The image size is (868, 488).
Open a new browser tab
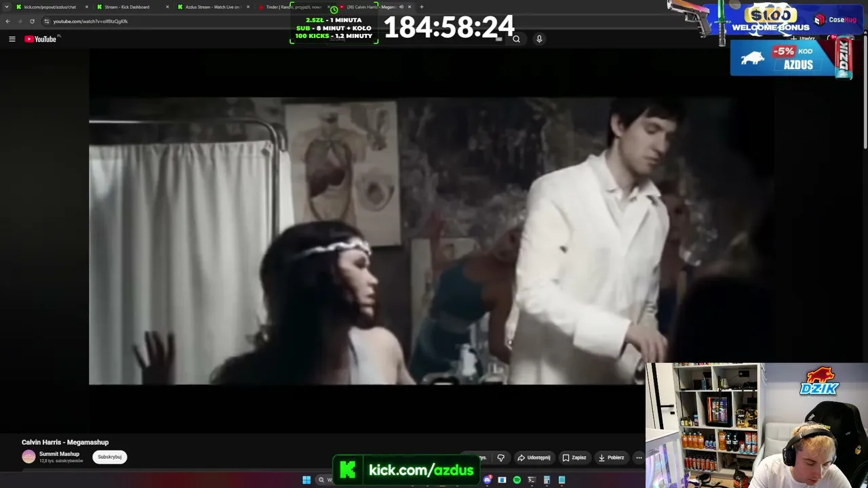click(x=422, y=7)
